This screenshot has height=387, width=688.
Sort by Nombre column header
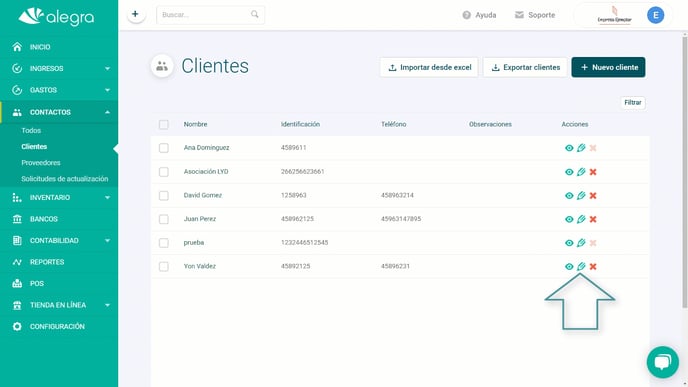pos(195,124)
